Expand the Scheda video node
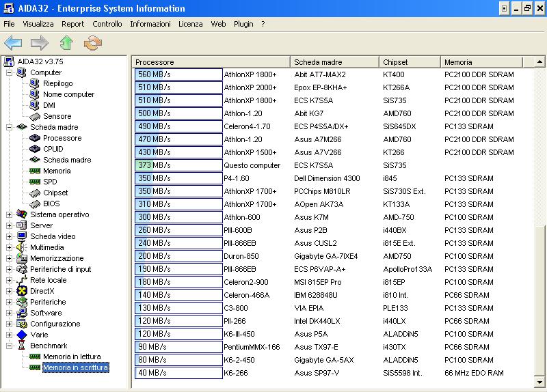 tap(10, 236)
